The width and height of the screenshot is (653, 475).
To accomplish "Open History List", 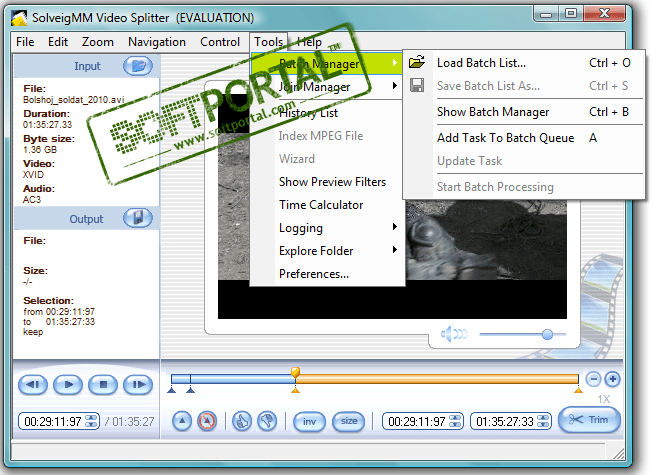I will click(x=326, y=113).
